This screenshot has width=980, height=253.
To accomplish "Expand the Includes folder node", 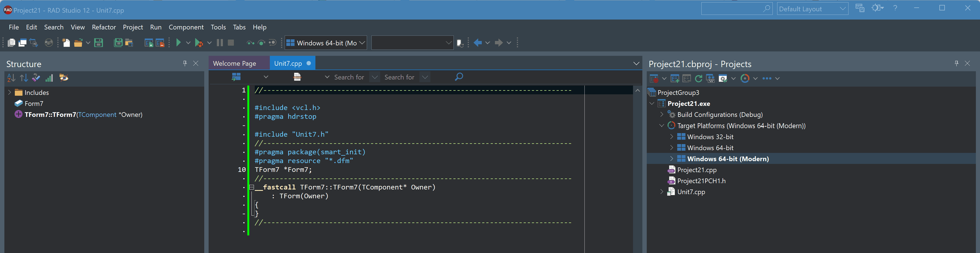I will pyautogui.click(x=10, y=92).
